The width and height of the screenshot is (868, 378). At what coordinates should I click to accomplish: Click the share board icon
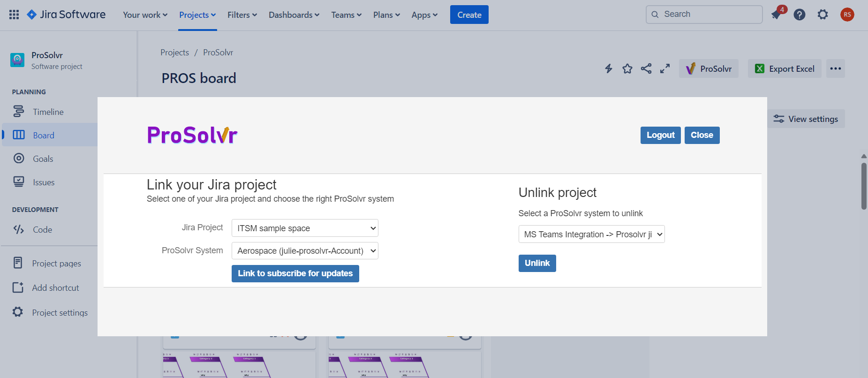646,69
